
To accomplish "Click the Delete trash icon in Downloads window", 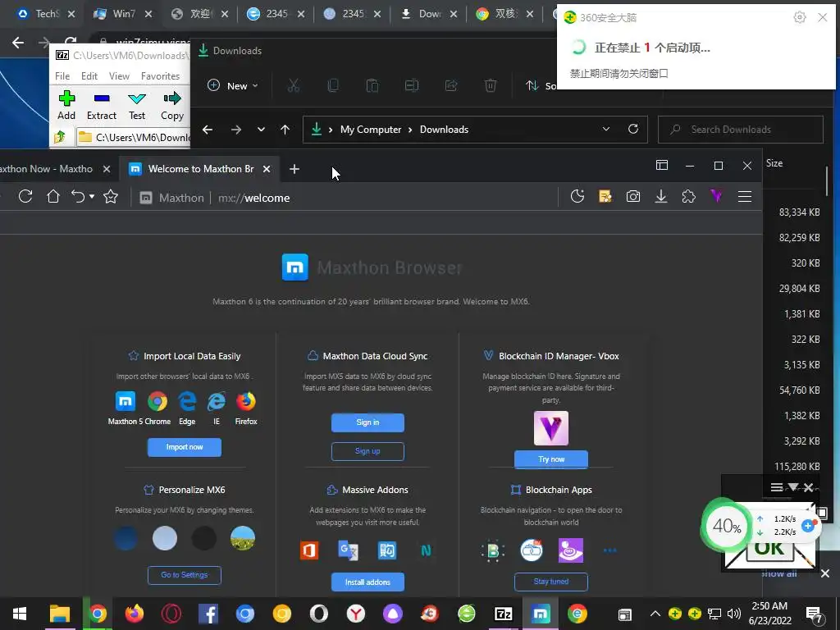I will tap(491, 85).
